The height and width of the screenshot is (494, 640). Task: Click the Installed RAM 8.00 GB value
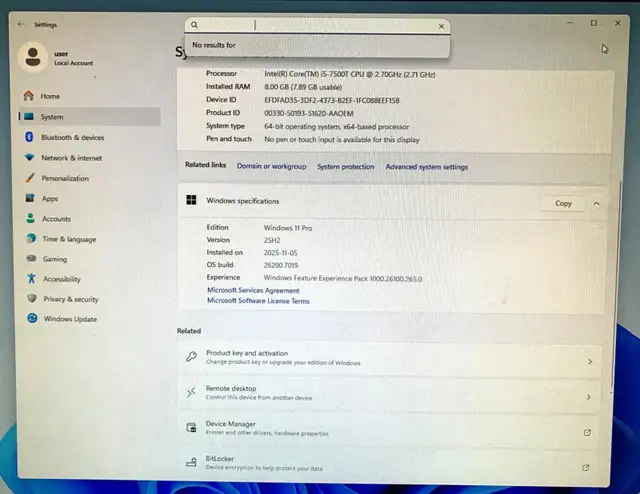(x=303, y=87)
